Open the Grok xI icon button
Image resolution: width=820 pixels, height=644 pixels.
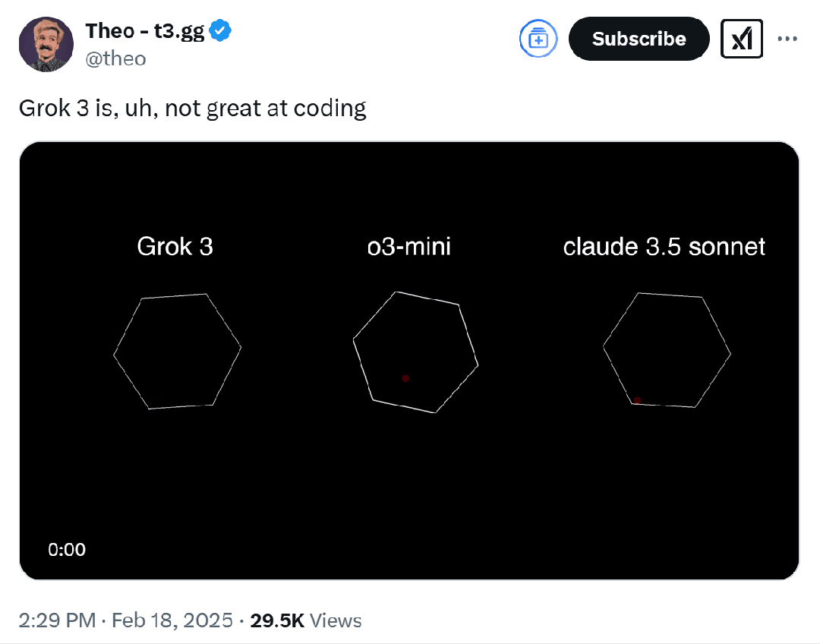click(x=742, y=39)
